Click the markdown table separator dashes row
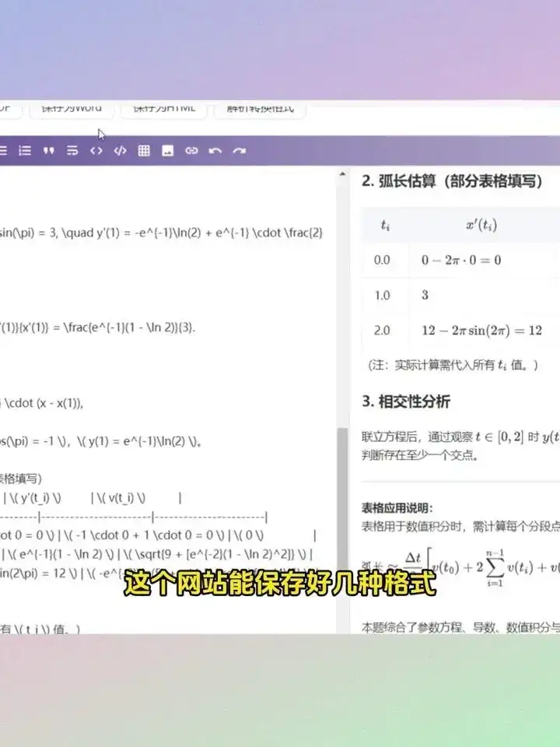 point(135,517)
